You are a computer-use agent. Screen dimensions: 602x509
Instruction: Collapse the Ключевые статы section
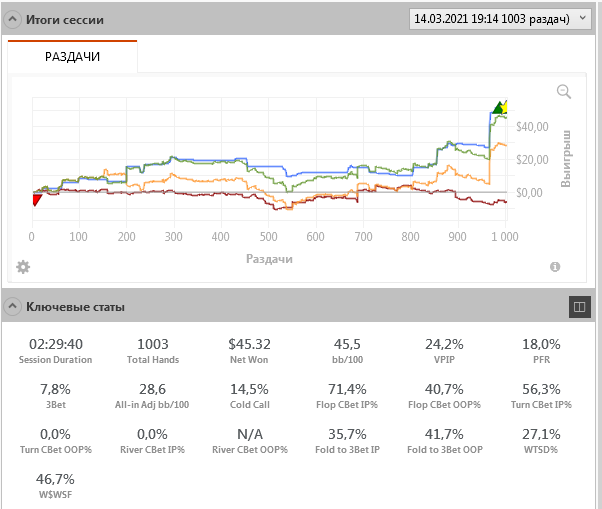point(14,306)
